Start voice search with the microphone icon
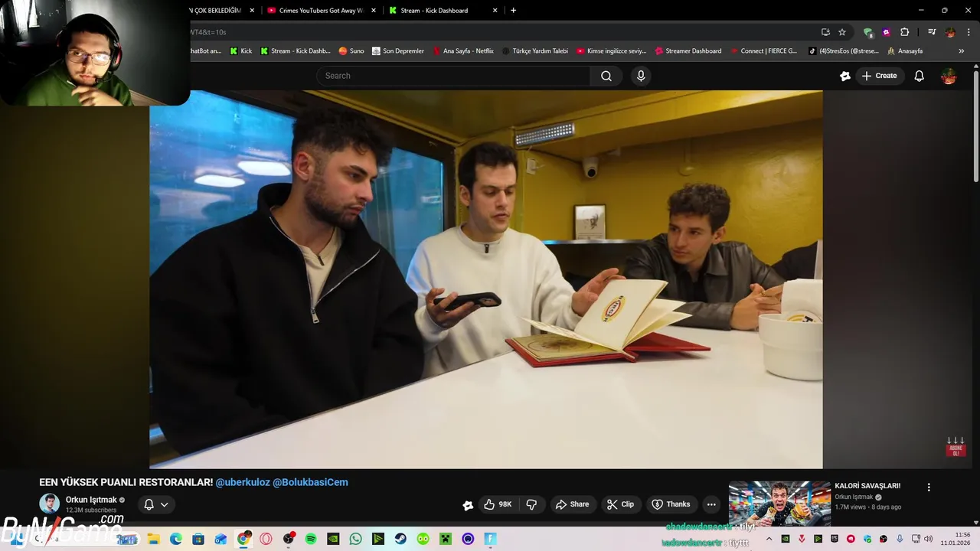 641,76
